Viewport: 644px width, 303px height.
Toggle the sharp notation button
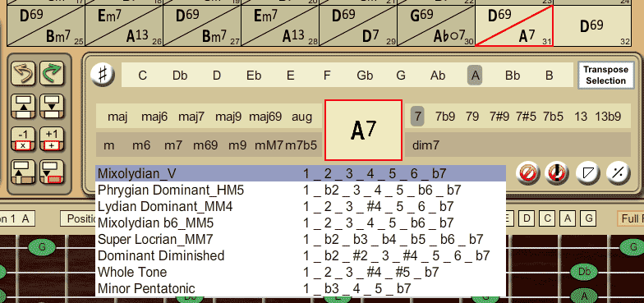[103, 76]
